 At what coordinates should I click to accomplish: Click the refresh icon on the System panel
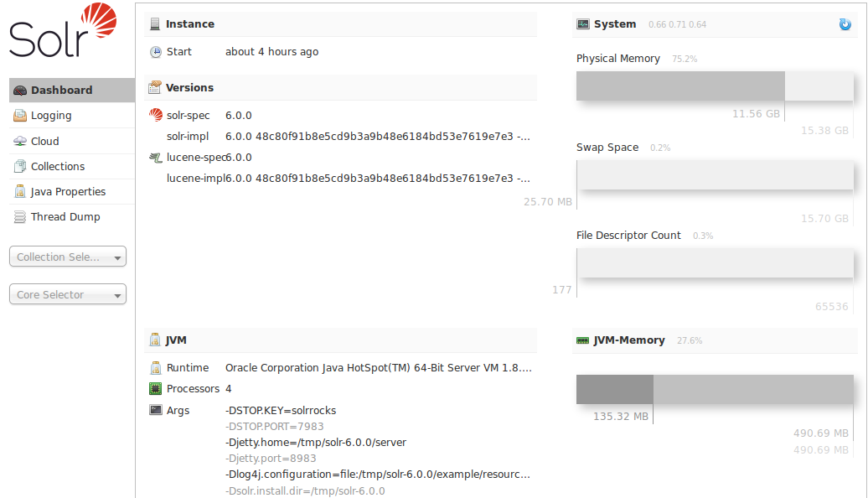845,24
